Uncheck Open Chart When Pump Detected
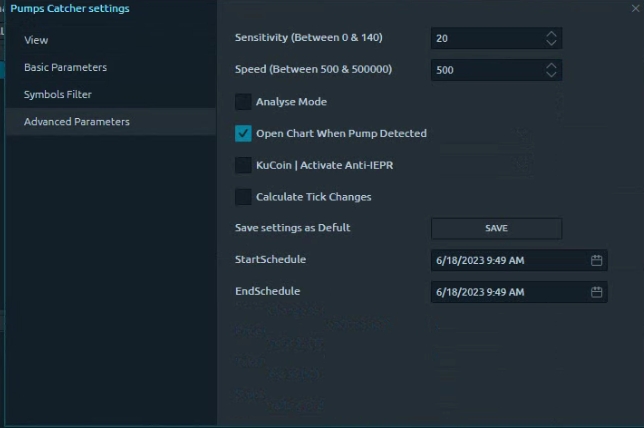Screen dimensions: 644x428 click(x=243, y=133)
